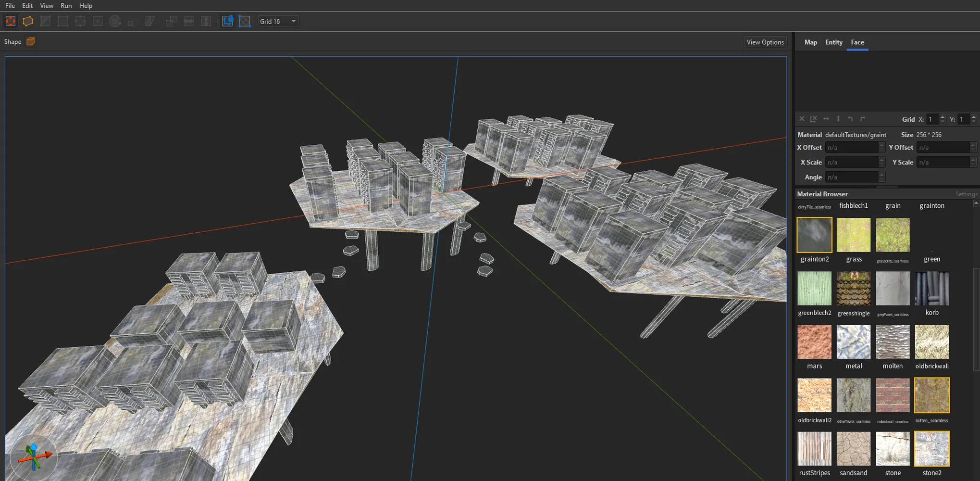Click the reset texture X icon
The image size is (980, 481).
point(802,119)
